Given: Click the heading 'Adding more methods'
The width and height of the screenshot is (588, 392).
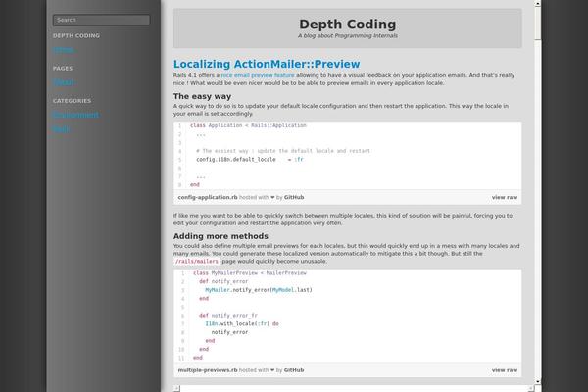Looking at the screenshot, I should click(x=220, y=236).
